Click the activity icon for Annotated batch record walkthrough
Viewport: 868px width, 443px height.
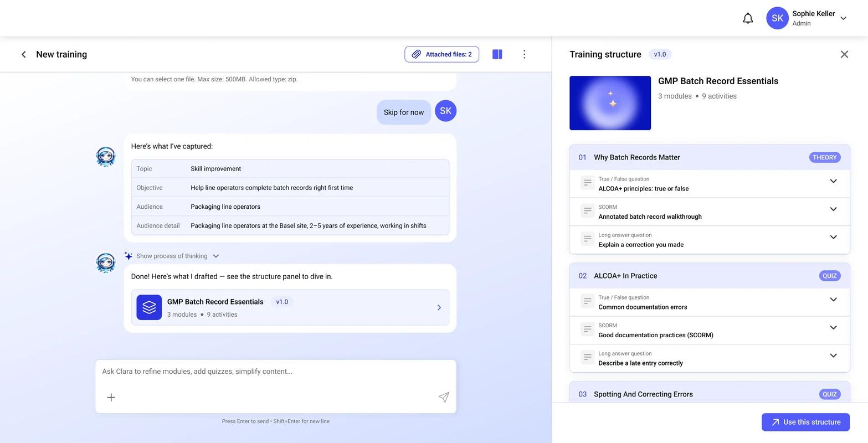587,210
